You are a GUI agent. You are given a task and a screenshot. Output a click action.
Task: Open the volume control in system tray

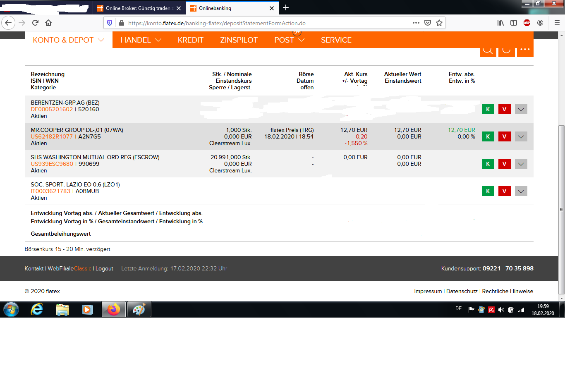(x=501, y=310)
